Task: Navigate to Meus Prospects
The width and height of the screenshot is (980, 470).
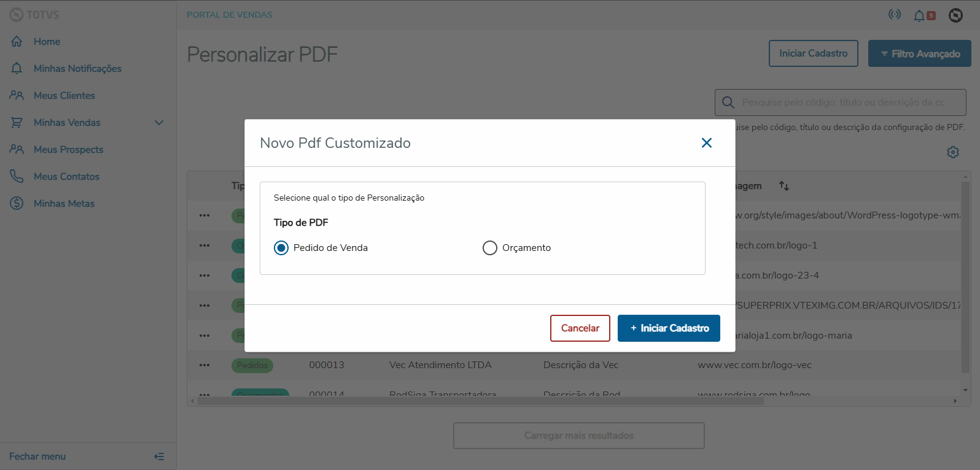Action: tap(68, 150)
